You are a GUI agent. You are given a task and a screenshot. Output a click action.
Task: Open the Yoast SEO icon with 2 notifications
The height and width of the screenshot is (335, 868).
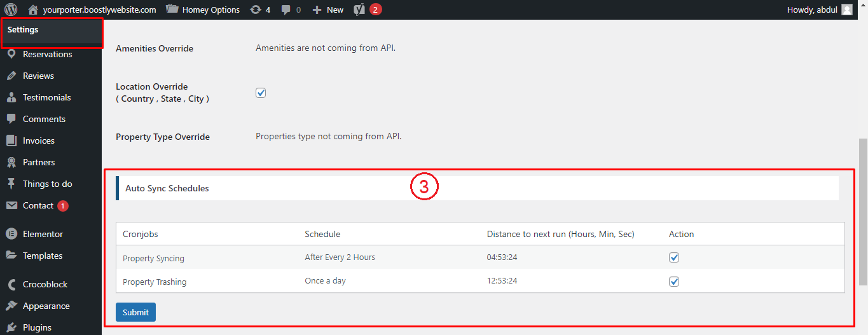pyautogui.click(x=368, y=10)
